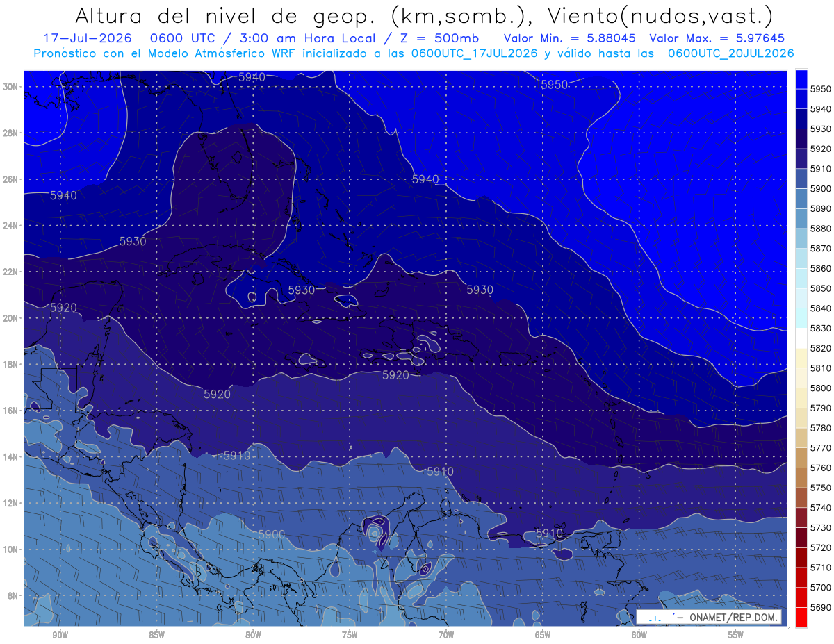The image size is (834, 644).
Task: Click the 90W longitude axis label
Action: 60,636
